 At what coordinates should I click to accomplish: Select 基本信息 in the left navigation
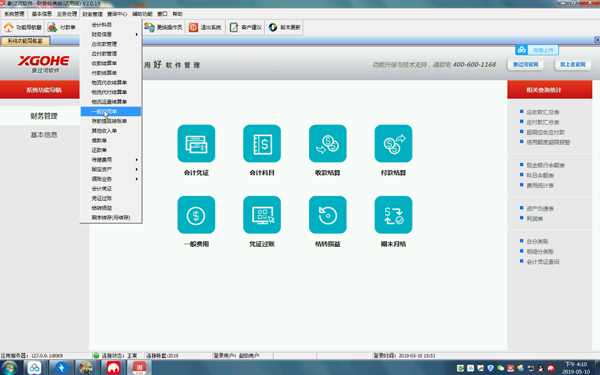(44, 135)
